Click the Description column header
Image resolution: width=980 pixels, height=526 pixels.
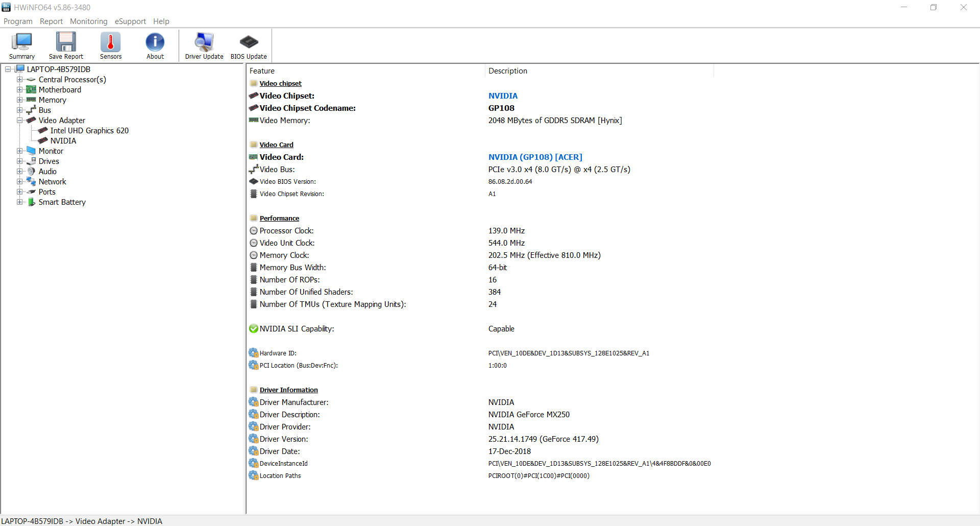pos(508,71)
